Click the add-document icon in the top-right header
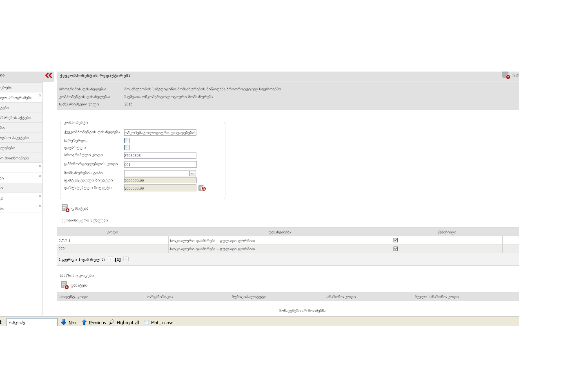 [506, 75]
